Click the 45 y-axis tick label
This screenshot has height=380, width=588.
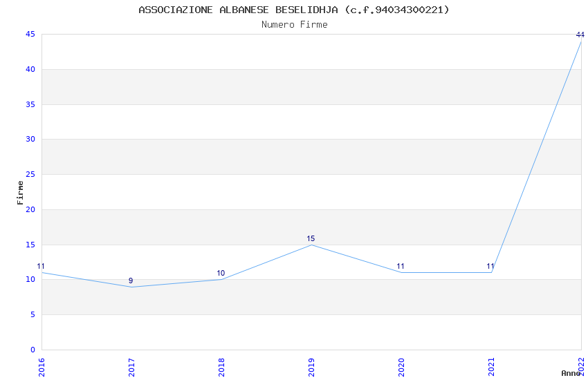click(30, 35)
